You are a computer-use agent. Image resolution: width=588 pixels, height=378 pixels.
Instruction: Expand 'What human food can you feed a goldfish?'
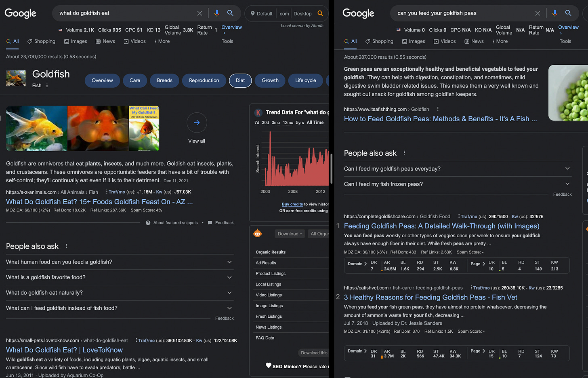120,262
